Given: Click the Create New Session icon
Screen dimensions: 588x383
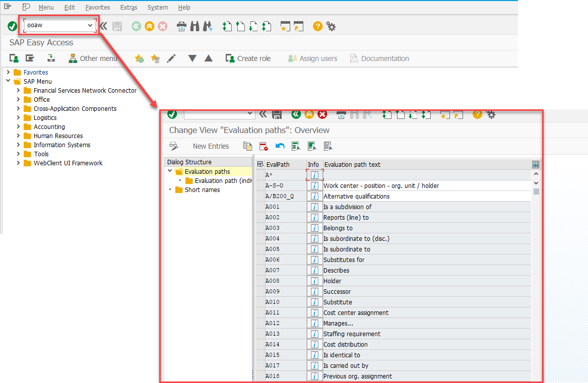Looking at the screenshot, I should 285,26.
